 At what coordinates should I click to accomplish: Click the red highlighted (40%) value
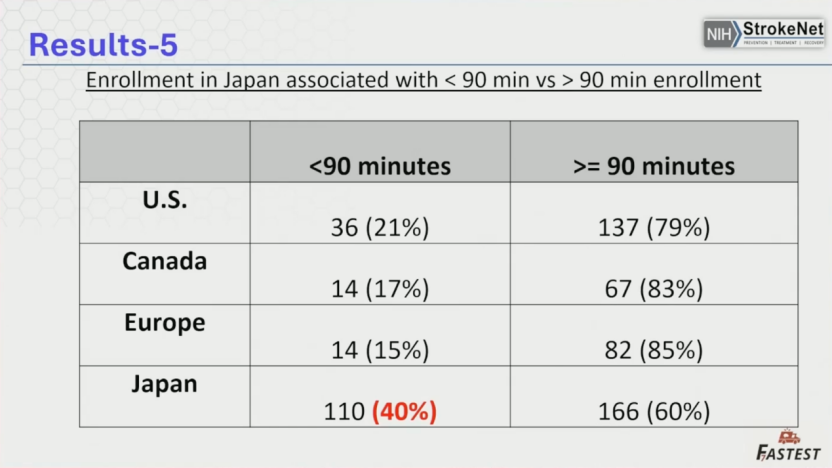tap(405, 411)
